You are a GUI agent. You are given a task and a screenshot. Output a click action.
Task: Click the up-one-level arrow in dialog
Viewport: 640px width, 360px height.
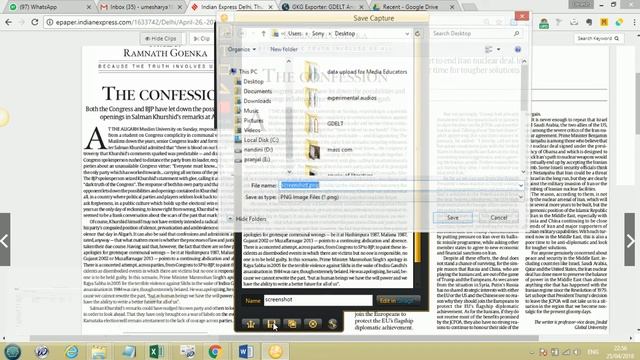click(x=263, y=33)
